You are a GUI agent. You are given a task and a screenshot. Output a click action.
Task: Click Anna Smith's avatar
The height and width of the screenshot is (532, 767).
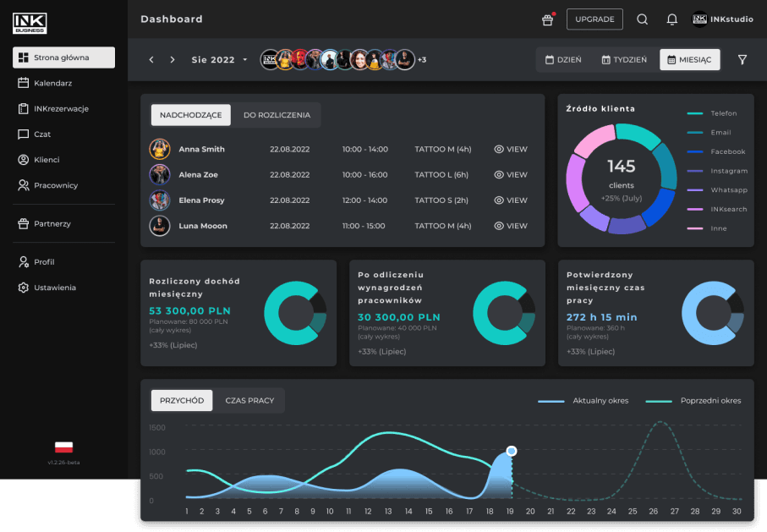pos(160,149)
